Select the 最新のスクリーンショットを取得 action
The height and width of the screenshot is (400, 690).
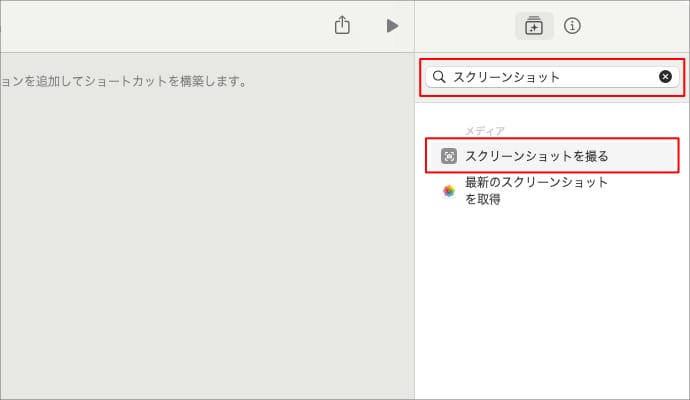pyautogui.click(x=536, y=190)
